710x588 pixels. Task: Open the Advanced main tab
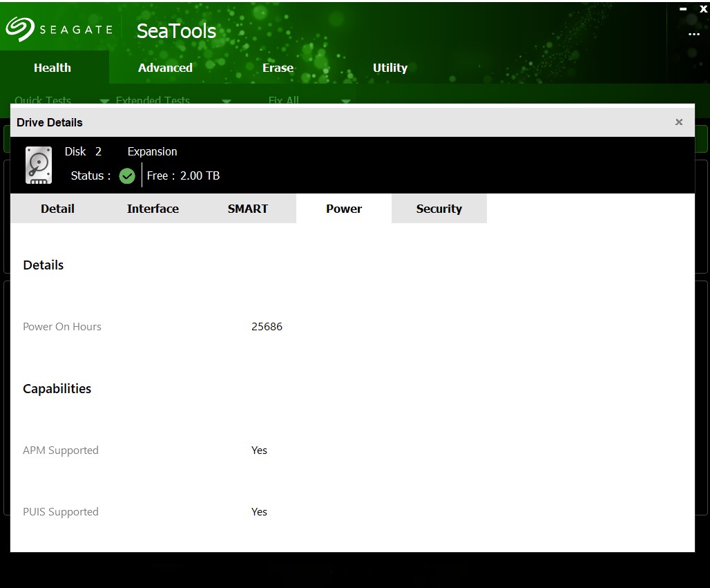click(165, 68)
